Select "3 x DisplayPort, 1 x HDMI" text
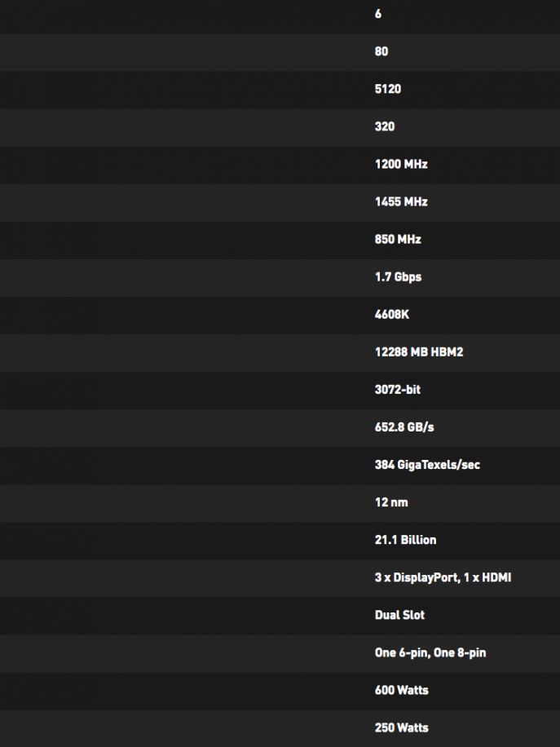The image size is (560, 747). pos(443,577)
